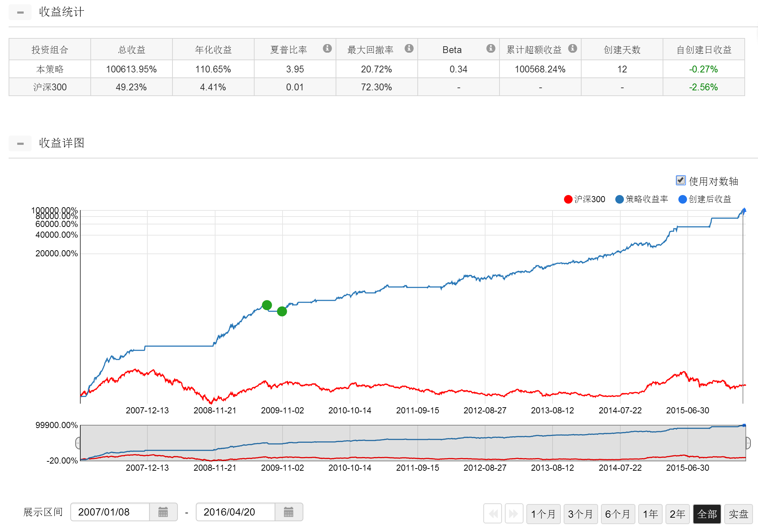Click the 自创建日收益 column header

pos(704,49)
